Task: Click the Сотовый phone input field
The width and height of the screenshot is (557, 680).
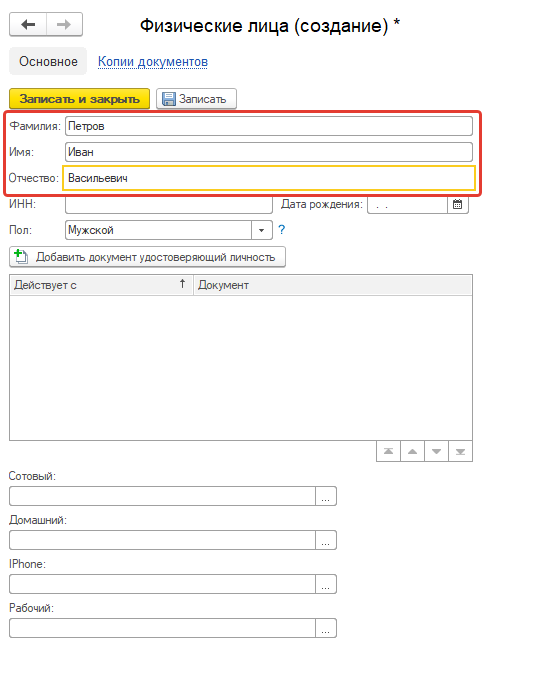Action: tap(162, 496)
